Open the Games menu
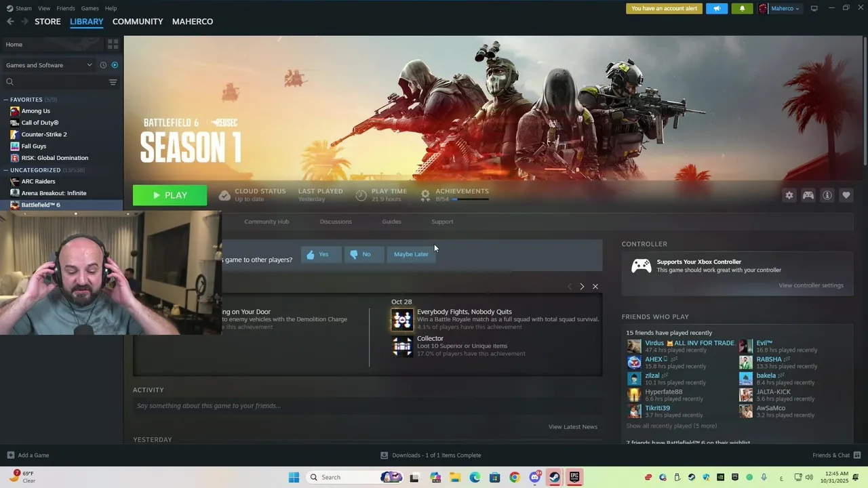Viewport: 868px width, 488px height. click(90, 8)
